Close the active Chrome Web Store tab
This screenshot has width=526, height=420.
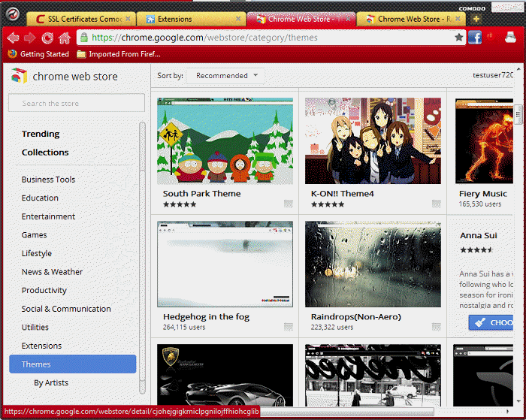(348, 19)
